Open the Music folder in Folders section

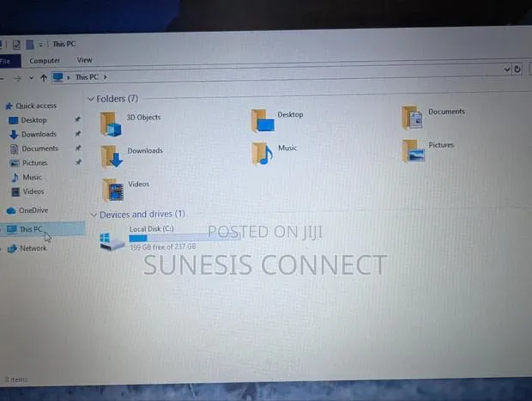263,154
